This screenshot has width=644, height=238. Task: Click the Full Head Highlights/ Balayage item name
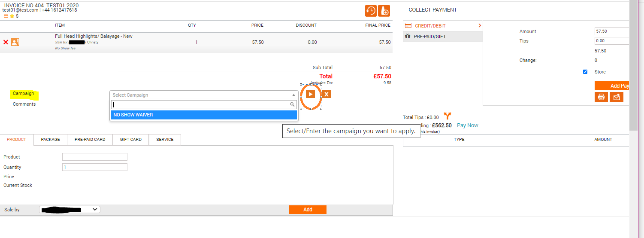point(94,36)
